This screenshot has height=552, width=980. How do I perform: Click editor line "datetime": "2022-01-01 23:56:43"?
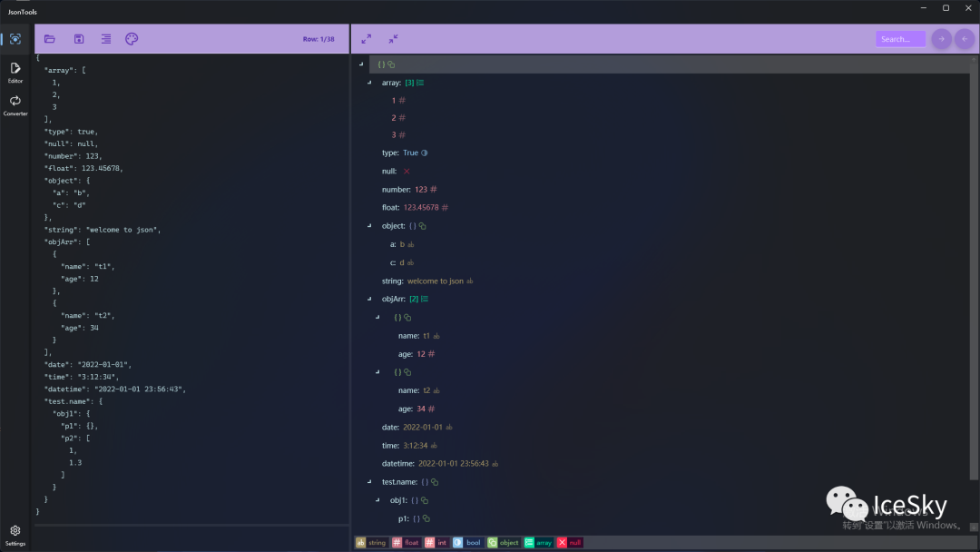[x=115, y=389]
